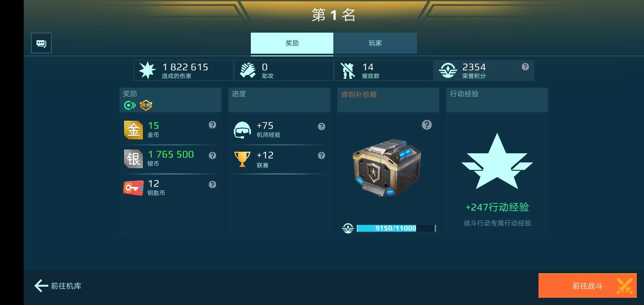Click the red key coin icon
Screen dimensions: 644x305
133,188
